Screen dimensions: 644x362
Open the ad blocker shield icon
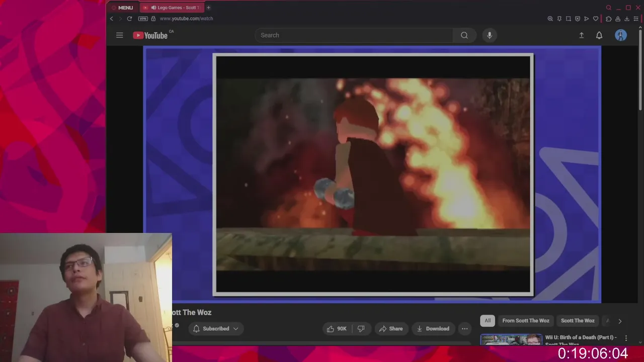click(x=577, y=19)
